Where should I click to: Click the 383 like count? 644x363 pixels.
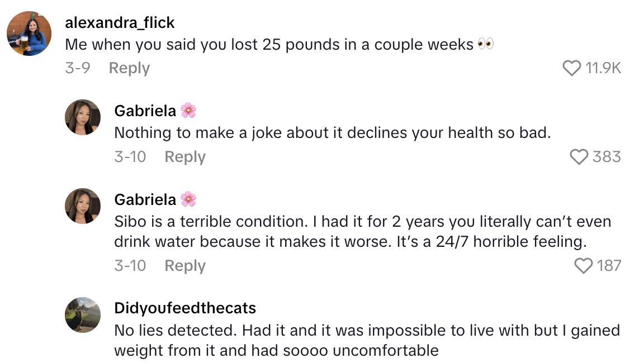(607, 157)
